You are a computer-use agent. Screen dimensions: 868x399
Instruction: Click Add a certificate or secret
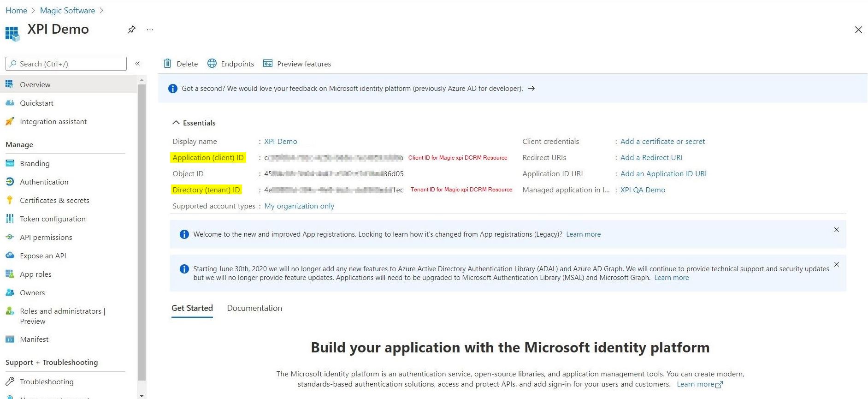pyautogui.click(x=662, y=142)
